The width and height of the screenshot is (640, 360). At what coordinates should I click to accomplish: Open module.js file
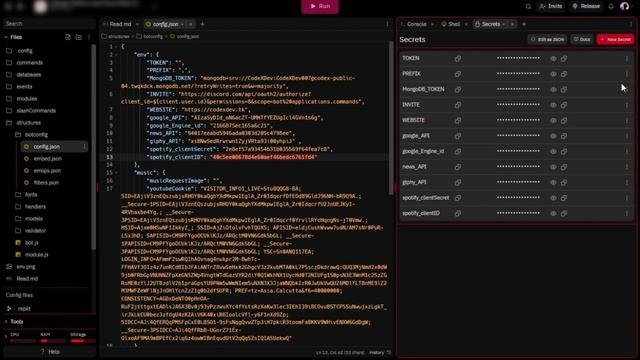point(36,255)
